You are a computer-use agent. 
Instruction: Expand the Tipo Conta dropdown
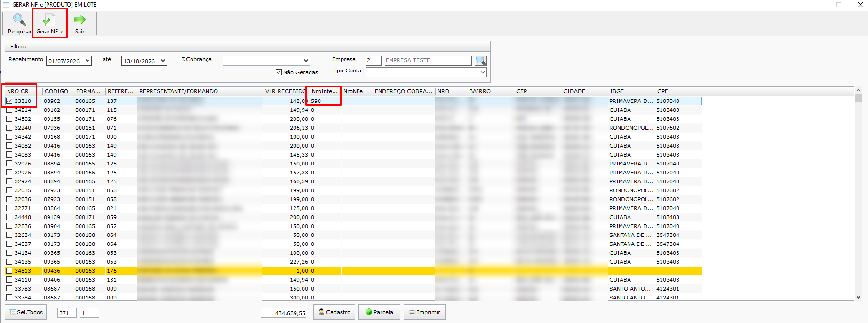483,72
